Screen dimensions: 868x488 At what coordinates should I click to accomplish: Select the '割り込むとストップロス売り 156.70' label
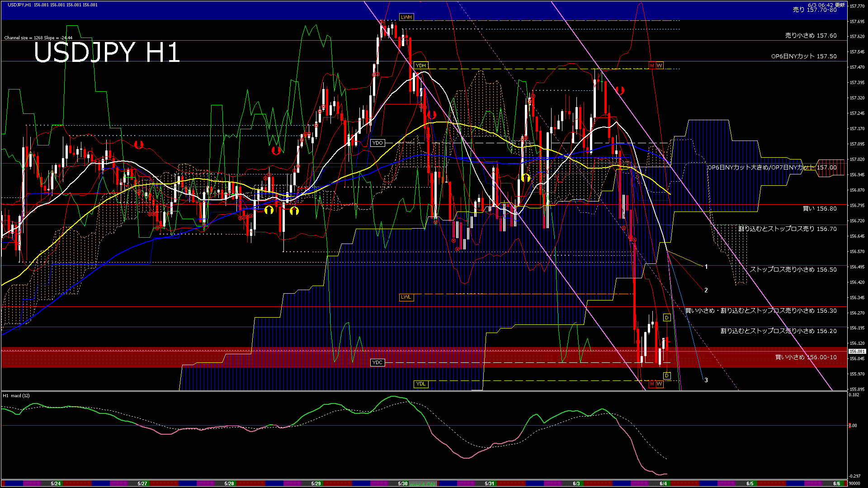click(x=788, y=229)
